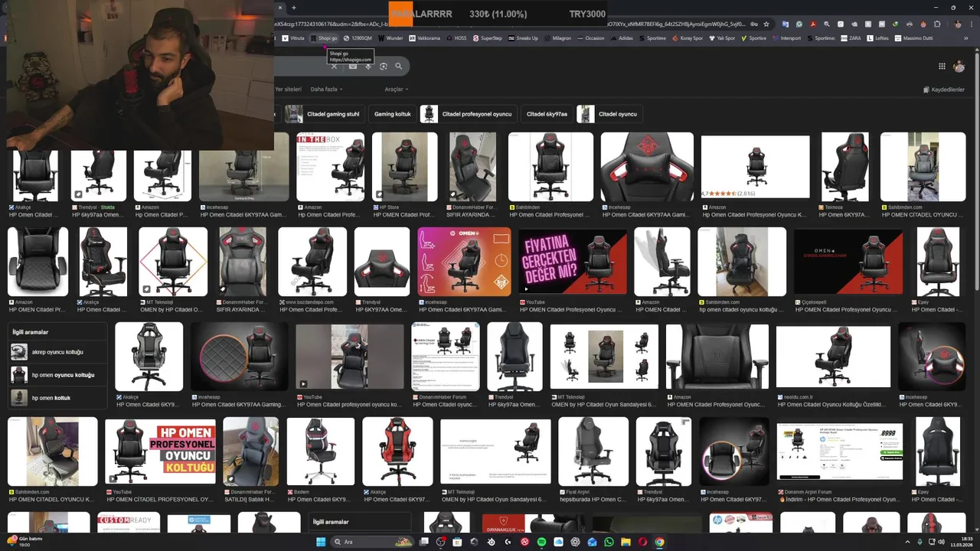Start a voice search with the microphone

point(368,67)
